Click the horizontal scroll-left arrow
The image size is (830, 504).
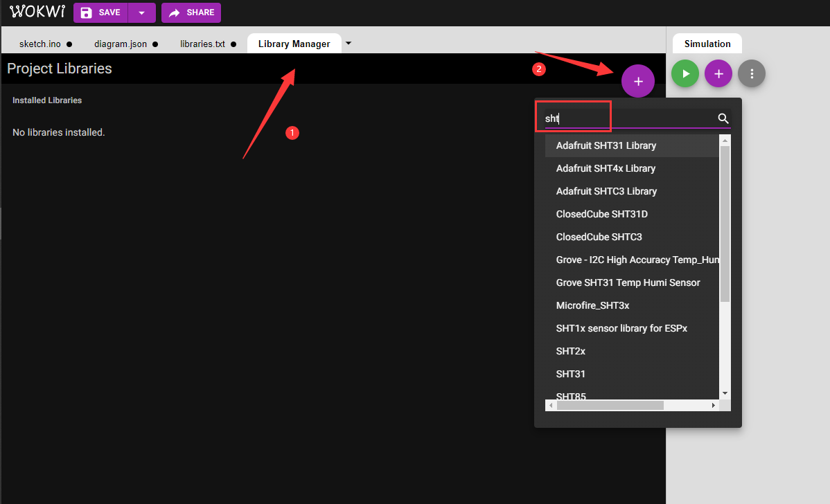[x=551, y=405]
